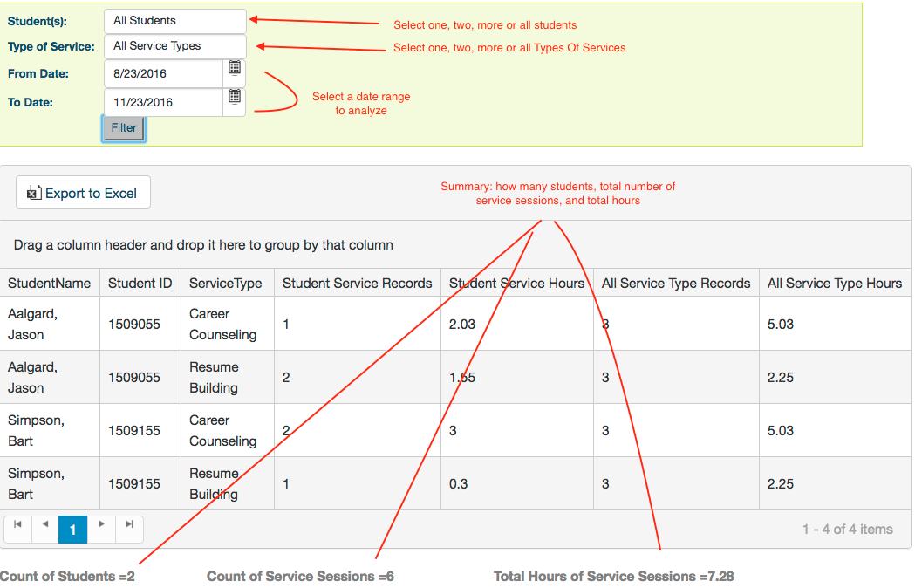Open the Student(s) selection dropdown
915x588 pixels.
[174, 21]
